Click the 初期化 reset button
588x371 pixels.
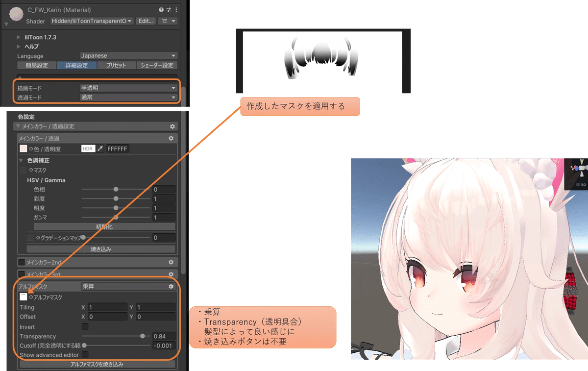coord(104,227)
